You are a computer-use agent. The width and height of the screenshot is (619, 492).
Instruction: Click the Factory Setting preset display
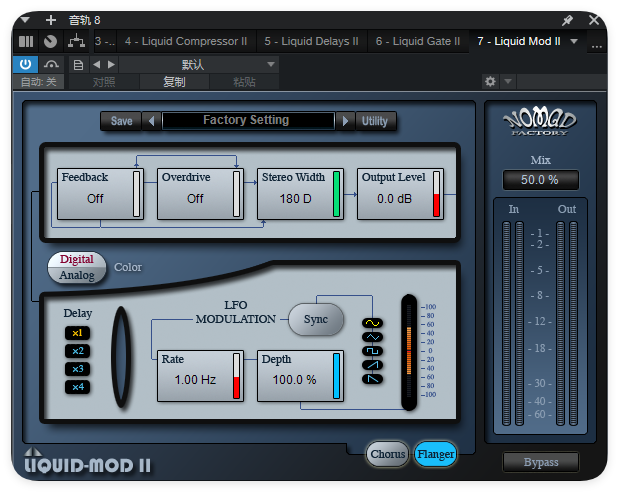pyautogui.click(x=248, y=120)
